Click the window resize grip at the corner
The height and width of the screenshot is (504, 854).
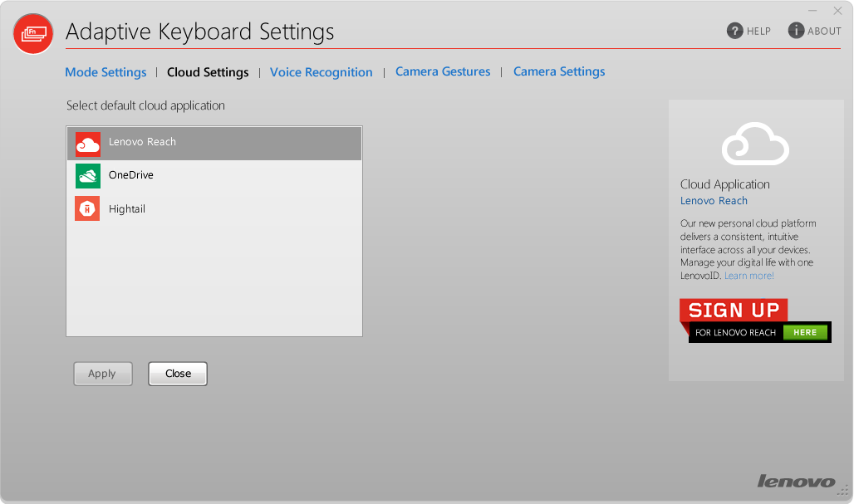click(x=844, y=491)
